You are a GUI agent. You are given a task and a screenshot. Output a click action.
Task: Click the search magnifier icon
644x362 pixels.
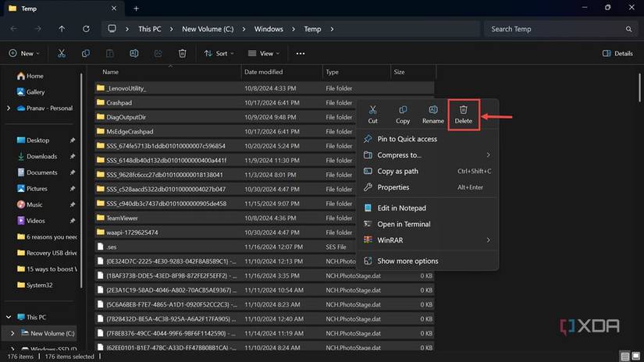coord(629,29)
